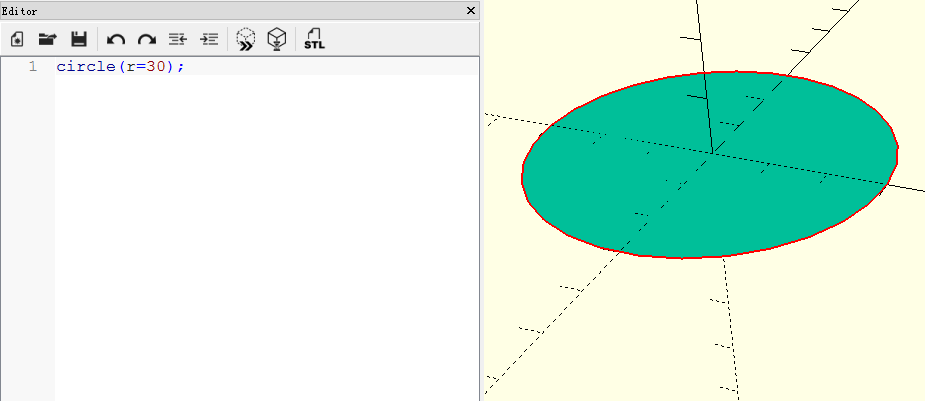Image resolution: width=925 pixels, height=401 pixels.
Task: Save the script with the floppy icon
Action: (79, 40)
